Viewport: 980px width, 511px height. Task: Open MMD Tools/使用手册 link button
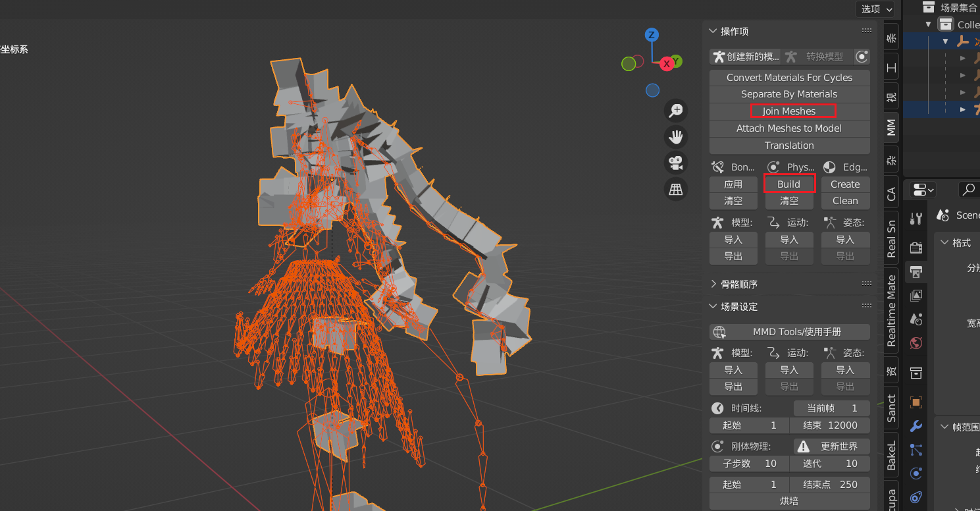pyautogui.click(x=790, y=332)
